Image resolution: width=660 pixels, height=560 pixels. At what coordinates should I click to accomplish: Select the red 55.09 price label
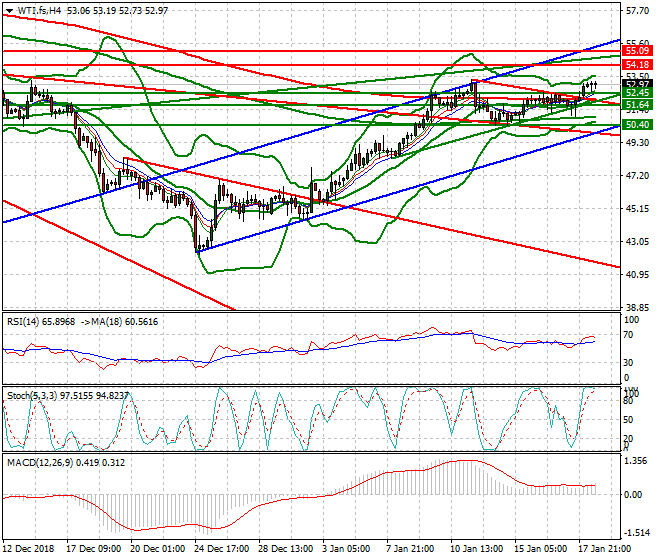click(x=637, y=51)
